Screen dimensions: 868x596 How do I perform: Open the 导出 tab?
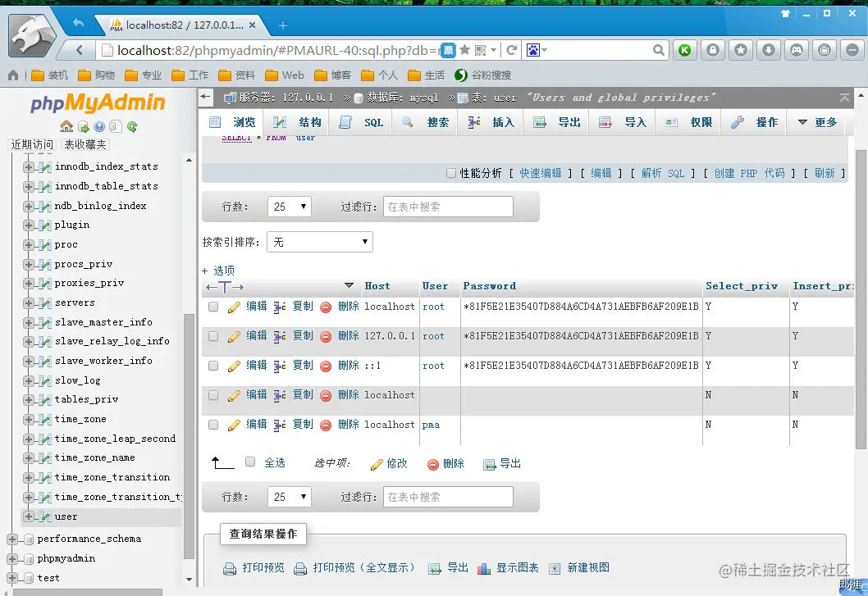click(x=556, y=122)
